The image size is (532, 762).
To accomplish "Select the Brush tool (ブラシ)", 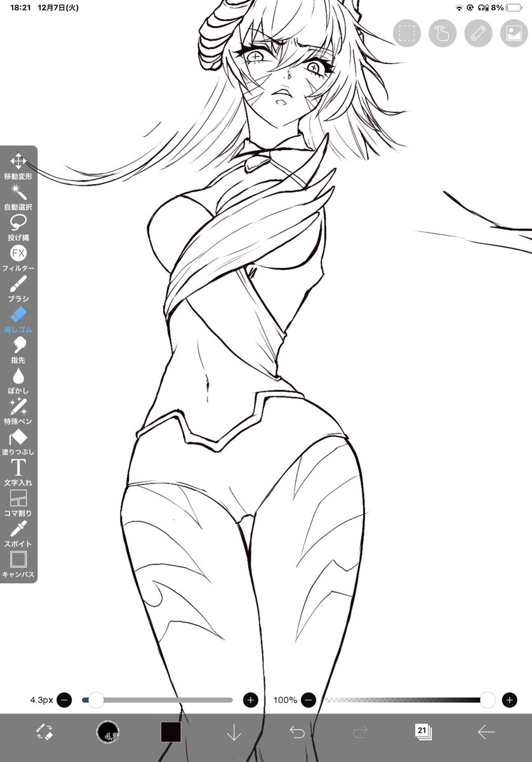I will click(18, 289).
